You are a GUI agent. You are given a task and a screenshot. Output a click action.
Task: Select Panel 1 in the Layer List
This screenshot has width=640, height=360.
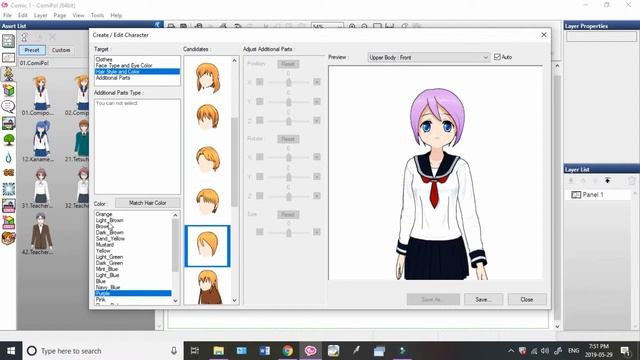598,195
